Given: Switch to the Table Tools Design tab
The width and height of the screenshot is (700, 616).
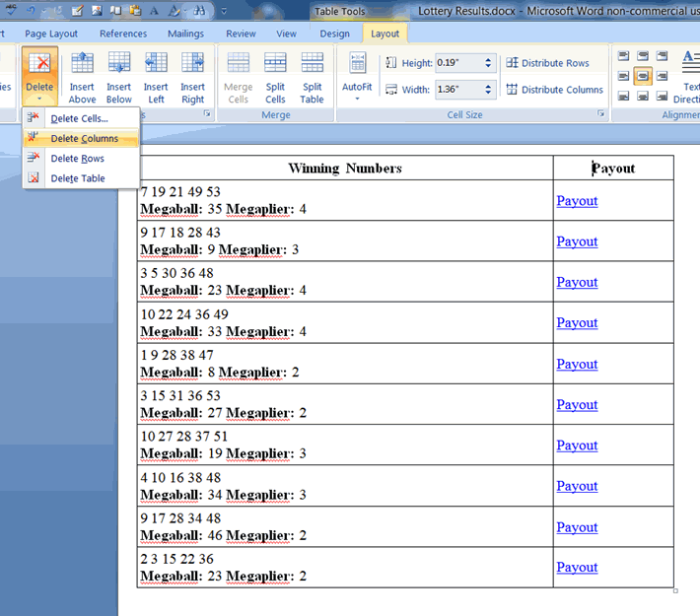Looking at the screenshot, I should pos(334,34).
